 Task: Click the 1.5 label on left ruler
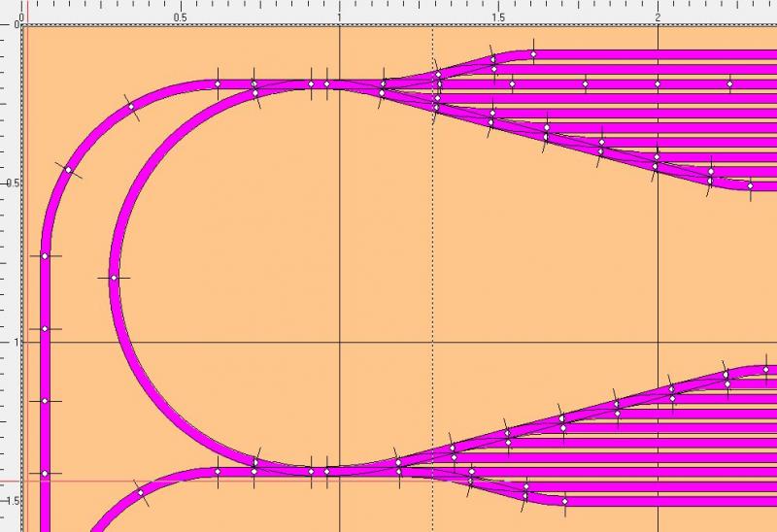point(14,501)
